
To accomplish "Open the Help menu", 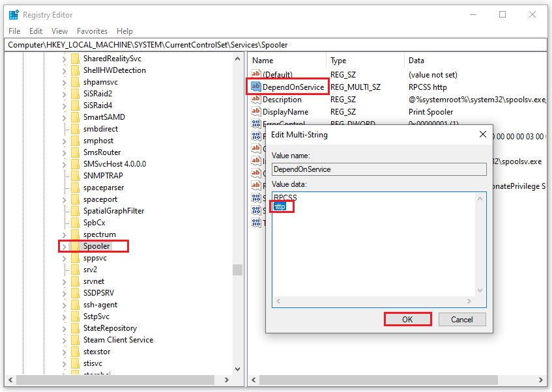I will pos(124,31).
